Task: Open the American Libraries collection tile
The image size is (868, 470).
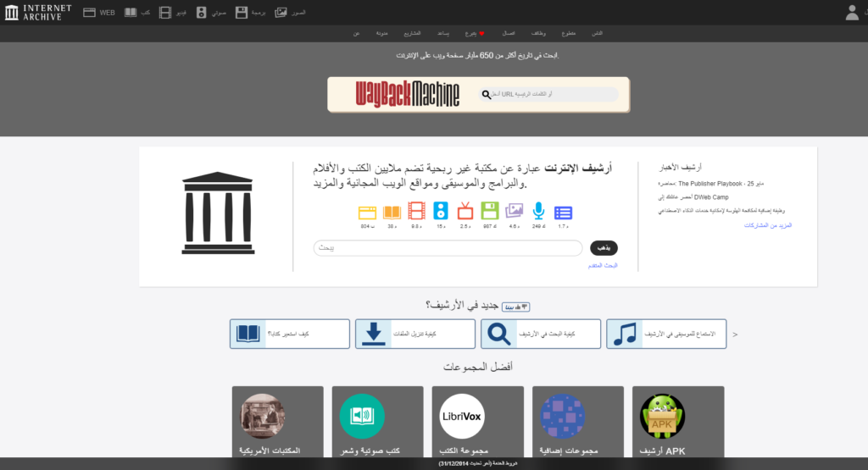Action: coord(278,422)
